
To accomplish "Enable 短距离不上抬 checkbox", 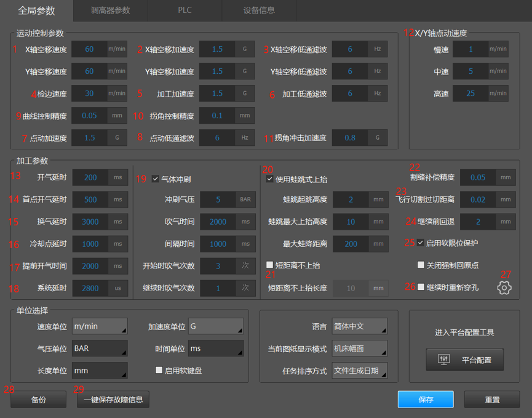I will (x=270, y=265).
